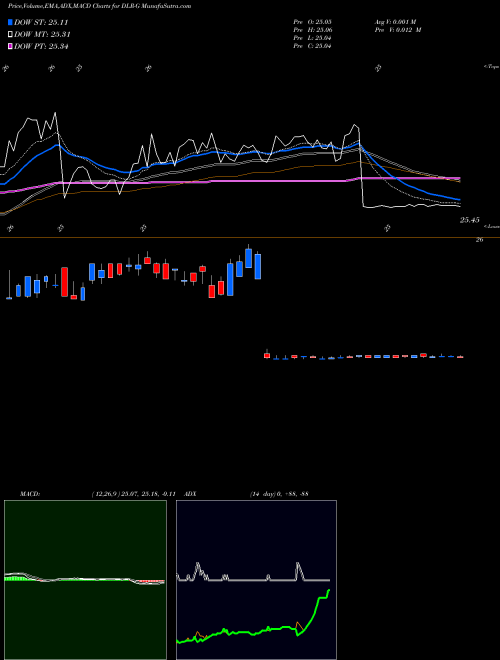This screenshot has width=500, height=660.
Task: Click the first Pre L: 25.04 value
Action: [312, 38]
